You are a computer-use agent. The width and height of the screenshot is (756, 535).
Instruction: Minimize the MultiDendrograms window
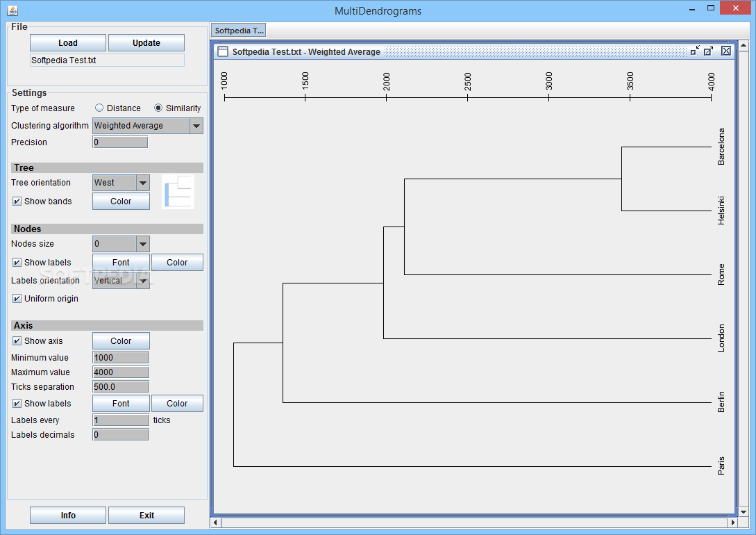(x=692, y=8)
